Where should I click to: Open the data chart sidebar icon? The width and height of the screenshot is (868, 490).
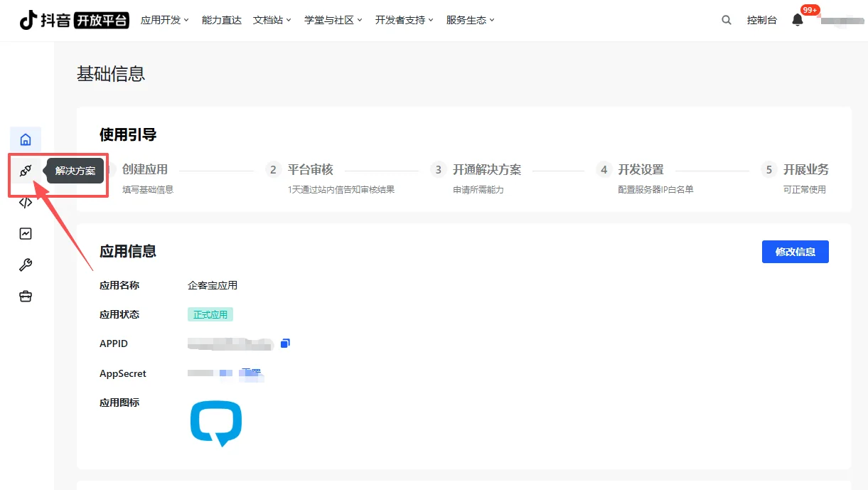tap(26, 233)
